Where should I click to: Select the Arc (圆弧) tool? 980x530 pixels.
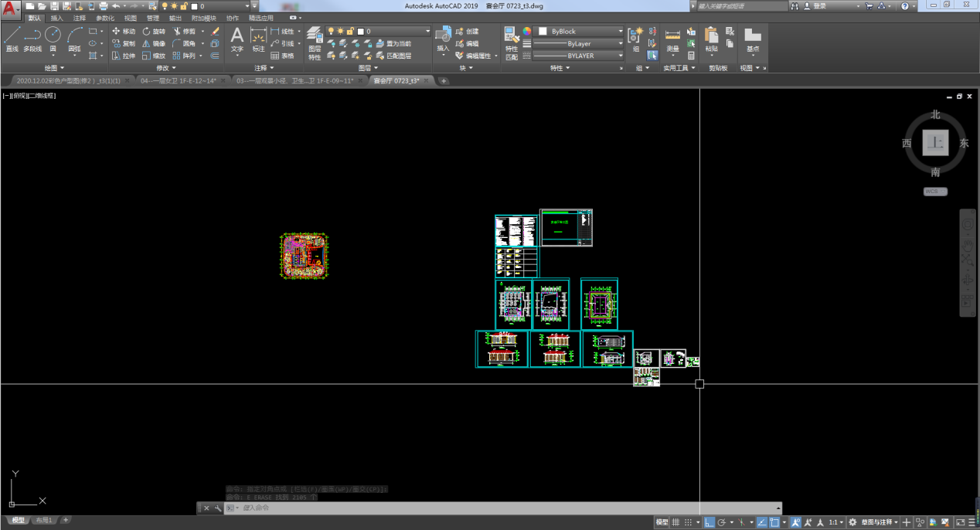[74, 39]
